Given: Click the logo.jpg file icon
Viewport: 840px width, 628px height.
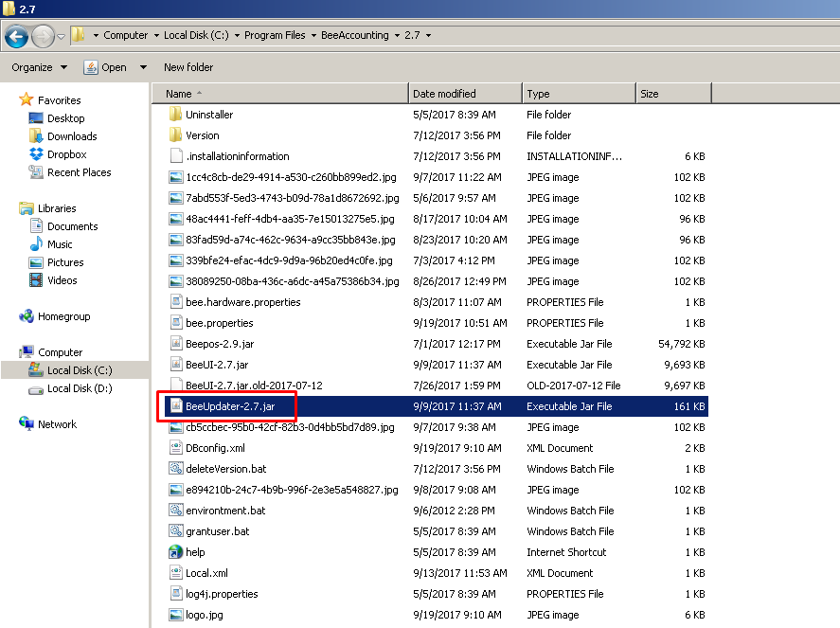Looking at the screenshot, I should (x=176, y=615).
